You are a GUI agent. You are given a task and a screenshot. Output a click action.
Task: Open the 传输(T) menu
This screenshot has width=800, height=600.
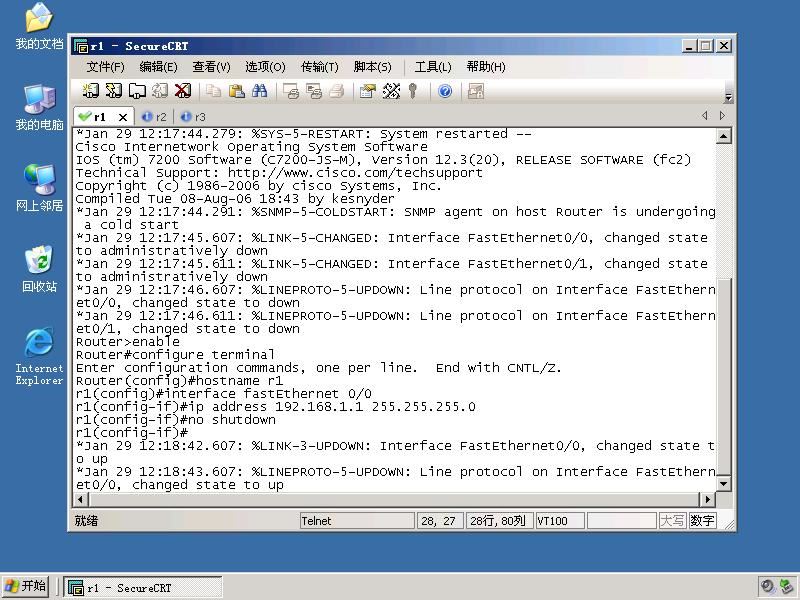click(x=319, y=67)
